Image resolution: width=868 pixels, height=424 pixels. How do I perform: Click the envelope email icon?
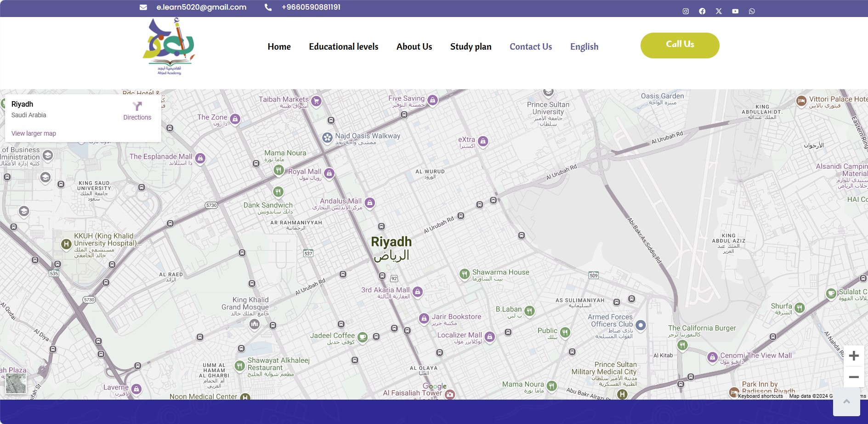(x=143, y=7)
